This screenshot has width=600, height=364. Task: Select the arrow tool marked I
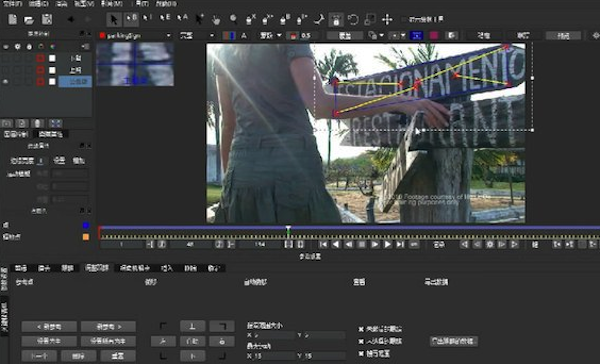[147, 18]
